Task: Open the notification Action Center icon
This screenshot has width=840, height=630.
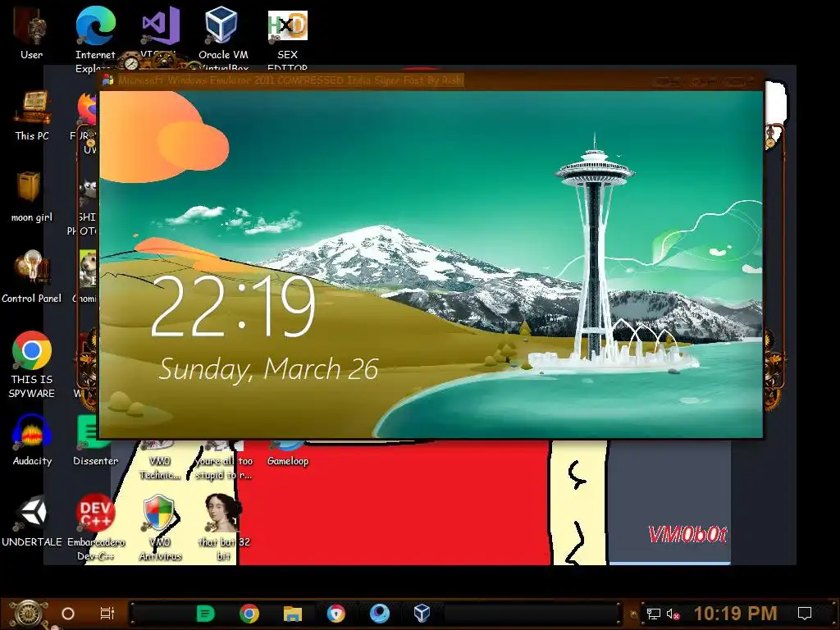Action: 805,614
